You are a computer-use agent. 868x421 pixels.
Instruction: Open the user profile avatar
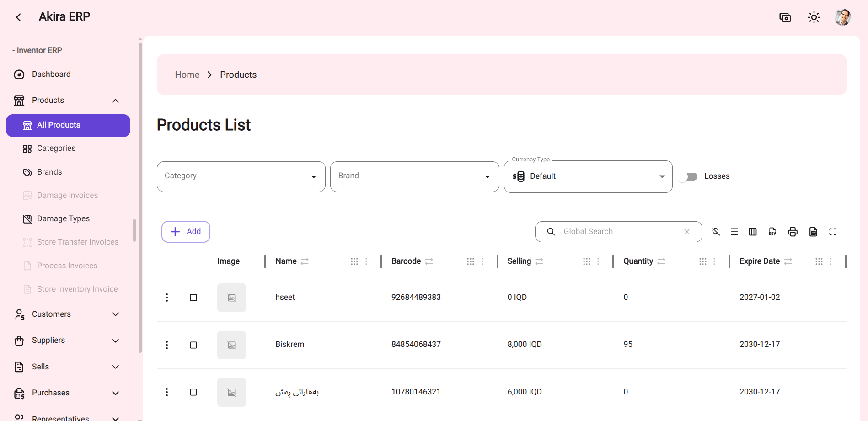(x=842, y=17)
